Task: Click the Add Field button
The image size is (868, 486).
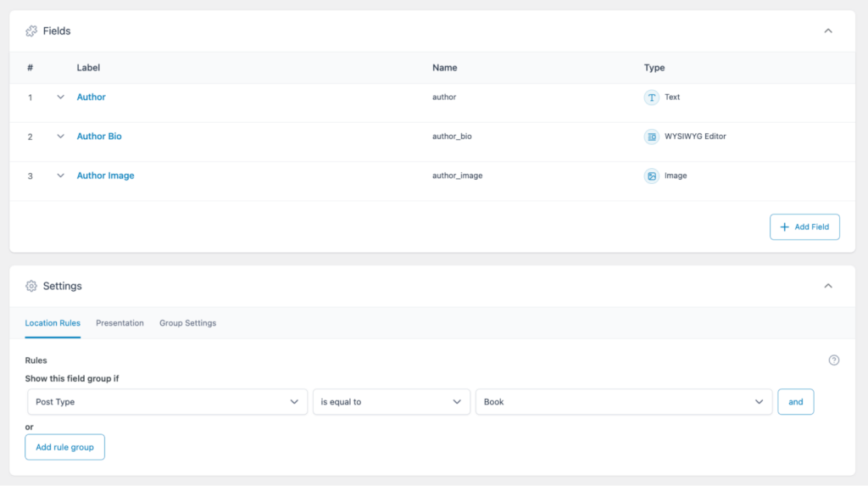Action: [x=804, y=227]
